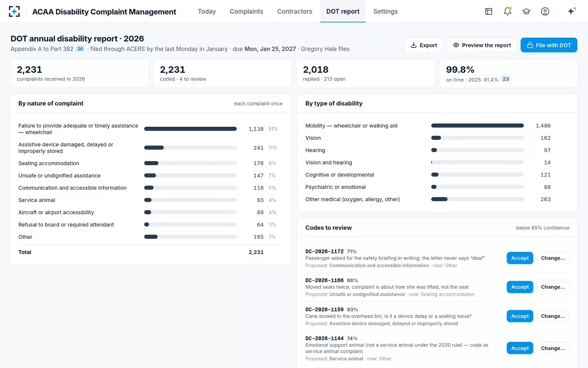Accept proposed code for DC-2026-1172
Screen dimensions: 588x368
click(x=520, y=258)
